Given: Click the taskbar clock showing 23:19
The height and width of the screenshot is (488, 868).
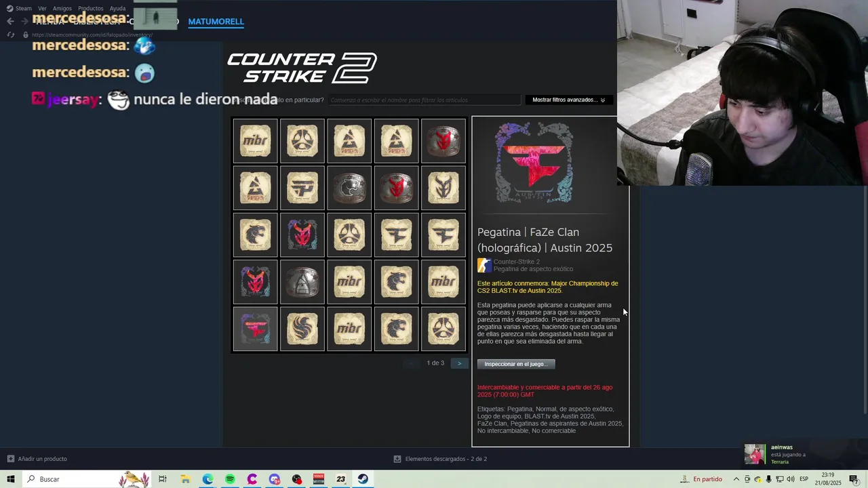Looking at the screenshot, I should (829, 479).
